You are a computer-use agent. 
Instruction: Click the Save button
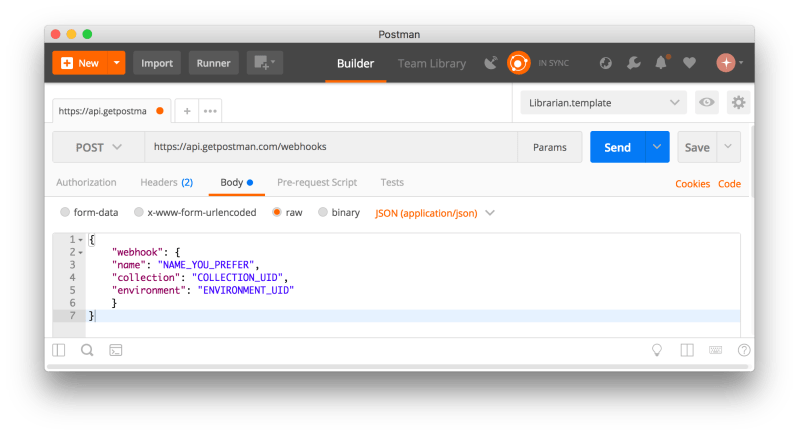[697, 147]
